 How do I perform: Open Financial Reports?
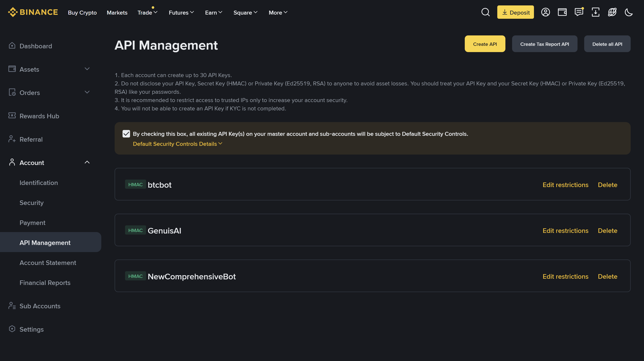[45, 282]
